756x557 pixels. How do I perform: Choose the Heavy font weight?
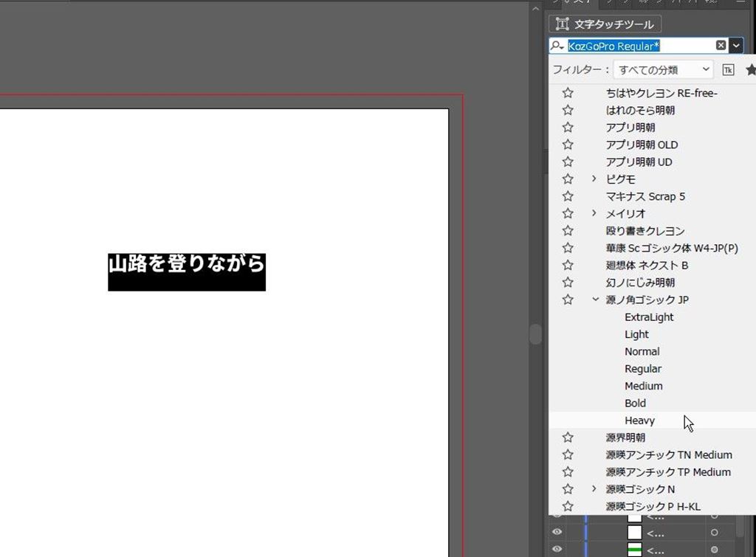tap(639, 421)
